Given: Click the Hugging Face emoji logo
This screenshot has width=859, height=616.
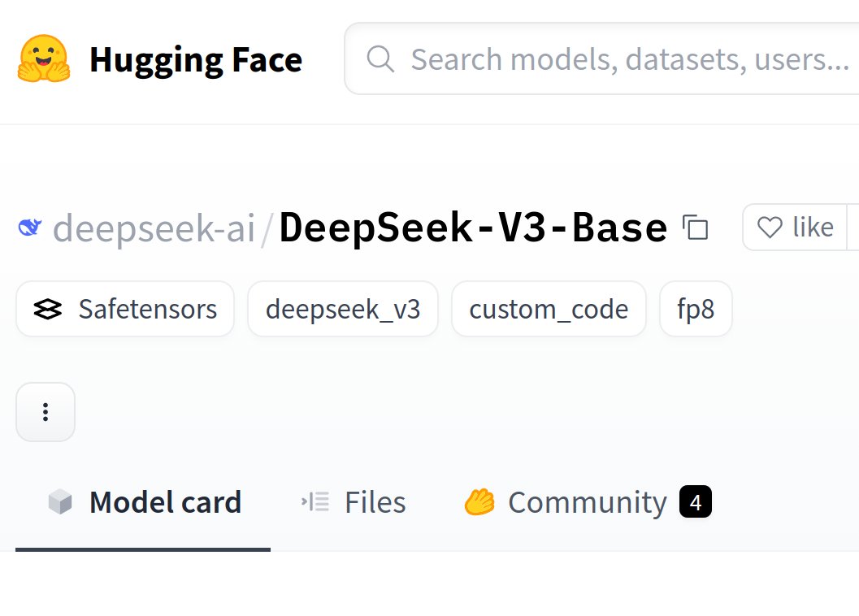Looking at the screenshot, I should click(44, 59).
